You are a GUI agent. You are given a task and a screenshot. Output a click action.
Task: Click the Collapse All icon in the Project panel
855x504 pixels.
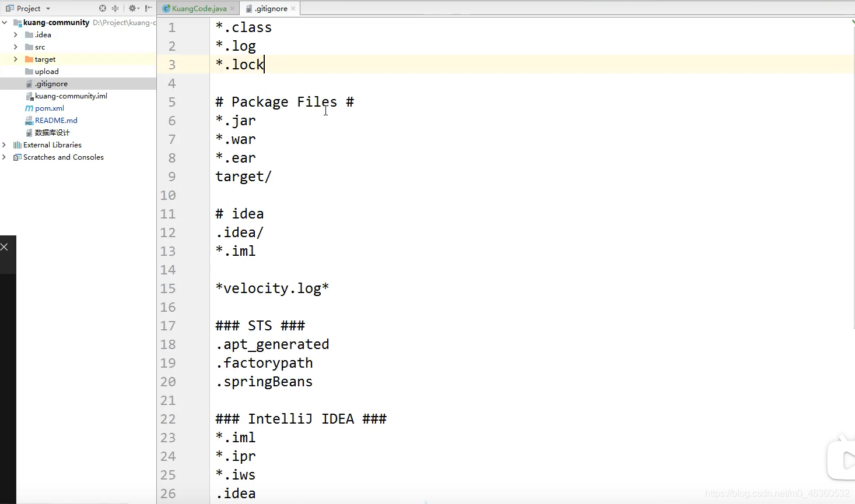(115, 8)
